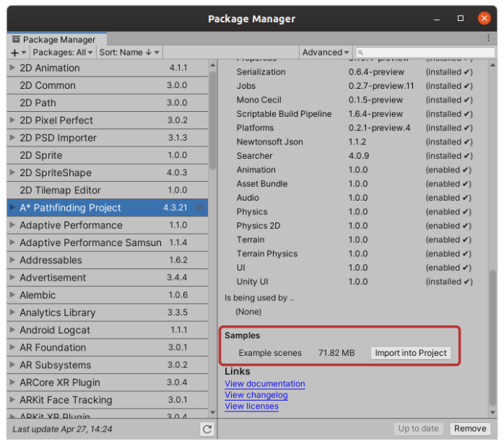This screenshot has width=504, height=446.
Task: Select the 2D Path package
Action: 108,102
